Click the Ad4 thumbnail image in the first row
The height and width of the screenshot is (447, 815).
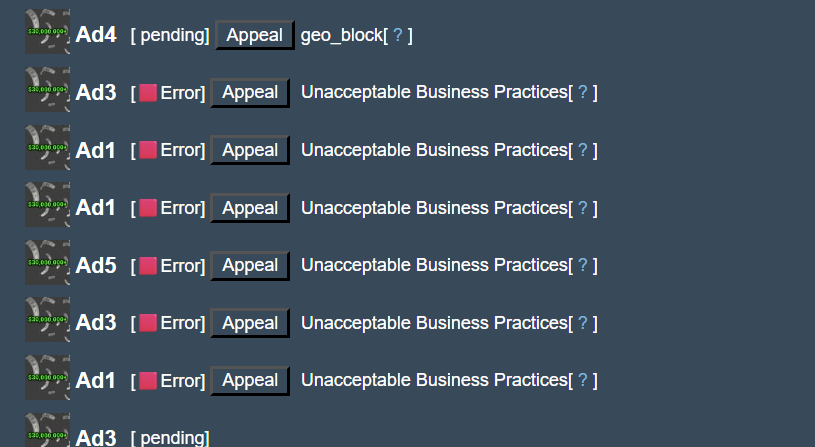pyautogui.click(x=47, y=31)
